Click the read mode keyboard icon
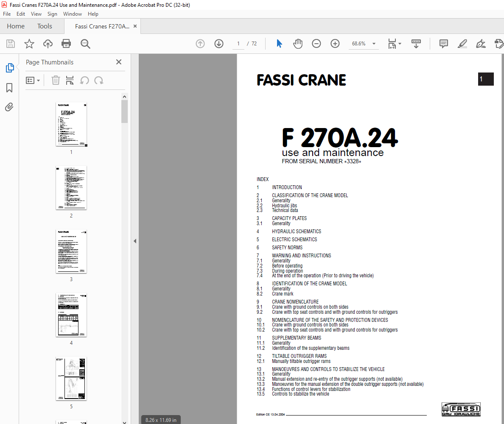Screen dimensions: 504x424 [x=416, y=44]
